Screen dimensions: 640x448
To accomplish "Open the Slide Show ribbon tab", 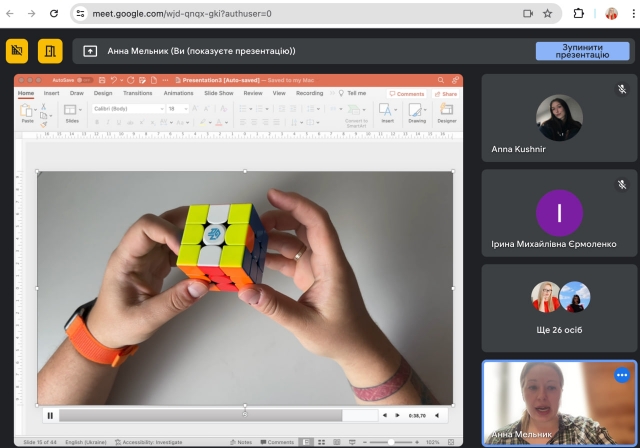I will [x=218, y=93].
